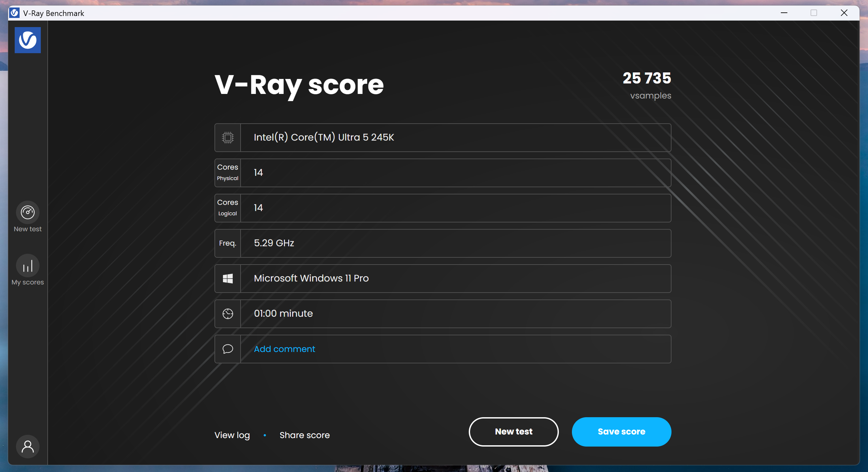Click the Windows logo icon
The height and width of the screenshot is (472, 868).
[x=228, y=279]
